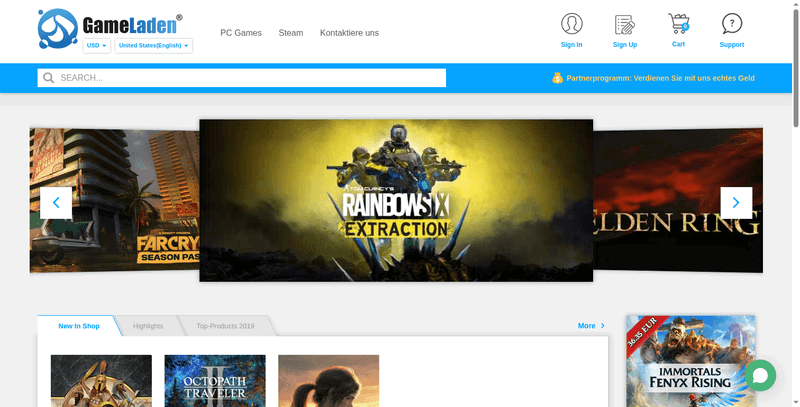This screenshot has width=800, height=407.
Task: Focus the SEARCH input field
Action: click(x=242, y=78)
